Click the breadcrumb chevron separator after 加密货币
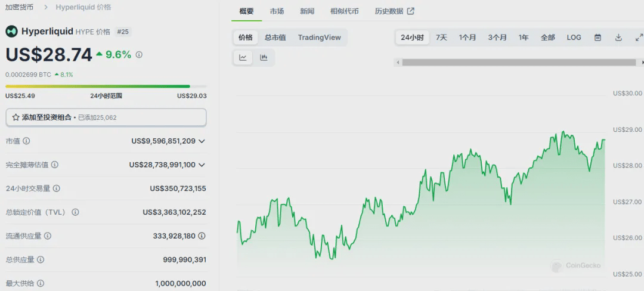Screen dimensions: 644x291 [45, 7]
